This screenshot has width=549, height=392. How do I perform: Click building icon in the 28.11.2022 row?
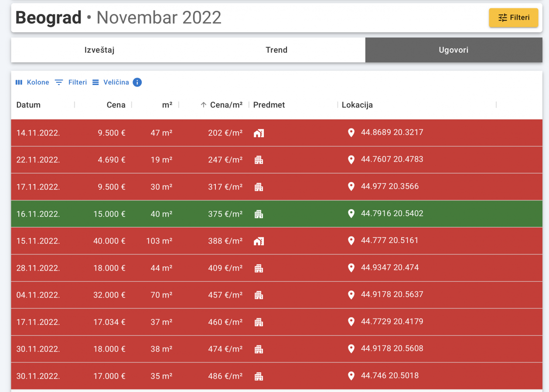pos(259,268)
